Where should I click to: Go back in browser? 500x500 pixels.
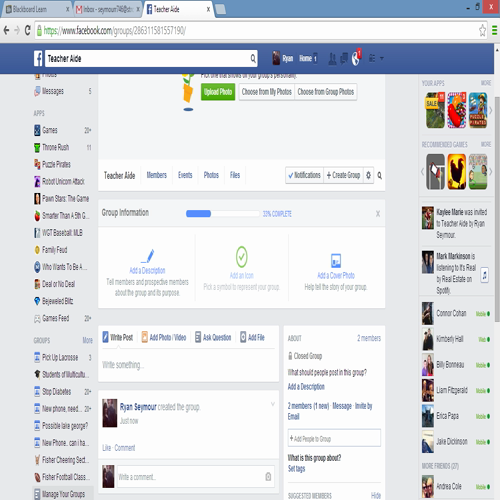(x=6, y=31)
